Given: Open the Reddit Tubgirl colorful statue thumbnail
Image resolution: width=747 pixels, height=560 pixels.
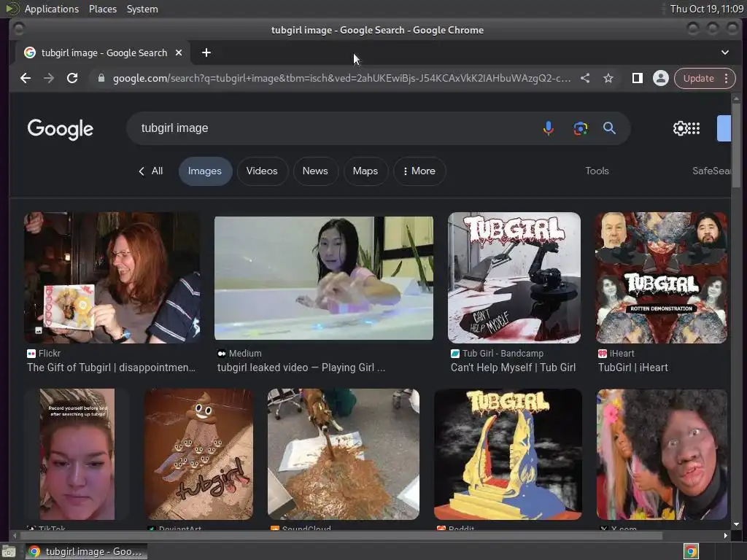Looking at the screenshot, I should [508, 454].
